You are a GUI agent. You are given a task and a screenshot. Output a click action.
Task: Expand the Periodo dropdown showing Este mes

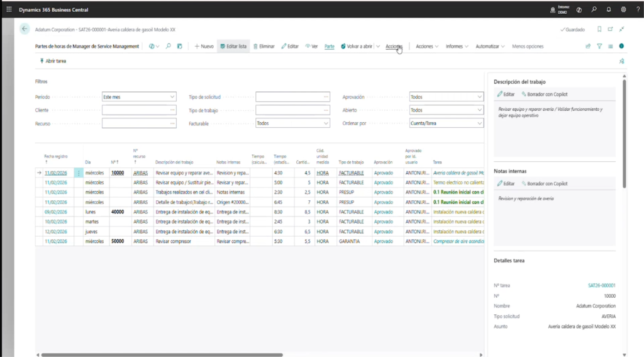172,97
